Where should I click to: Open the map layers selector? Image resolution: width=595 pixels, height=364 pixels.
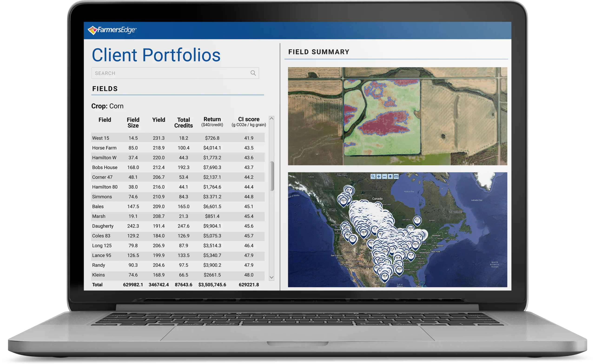[390, 177]
